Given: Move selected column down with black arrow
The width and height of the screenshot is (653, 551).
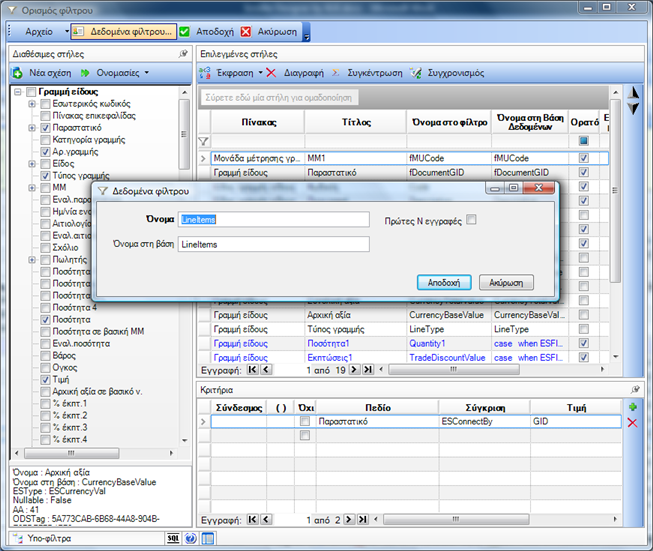Looking at the screenshot, I should [633, 109].
